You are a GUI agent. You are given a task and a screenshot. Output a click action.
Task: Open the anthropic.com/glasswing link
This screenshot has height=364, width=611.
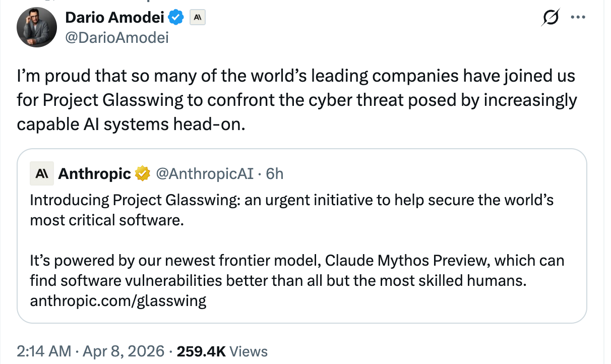point(118,301)
